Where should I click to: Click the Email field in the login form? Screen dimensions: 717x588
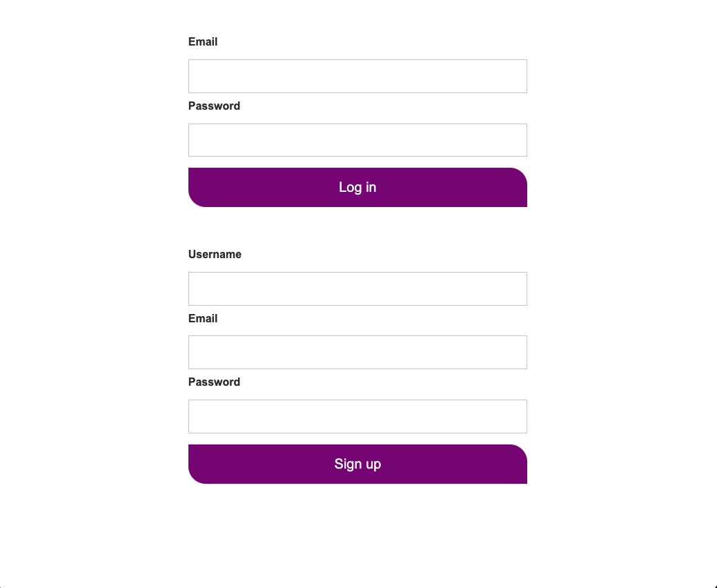pos(357,76)
